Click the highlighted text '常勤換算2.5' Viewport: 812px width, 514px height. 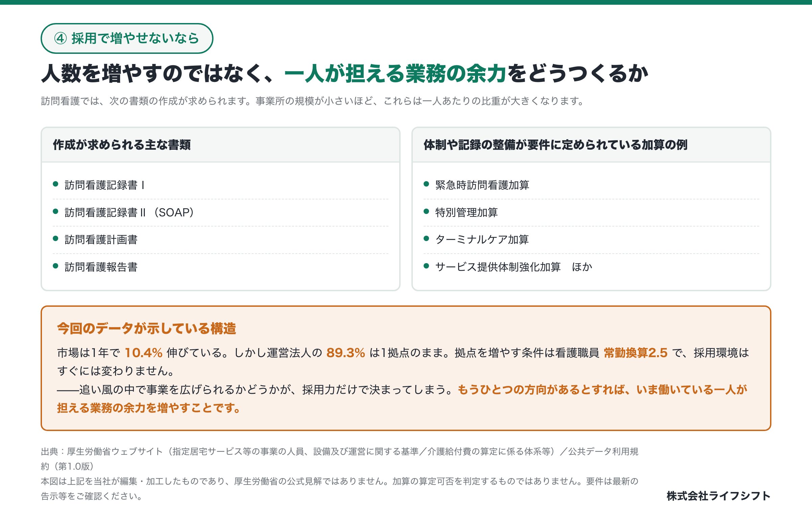coord(636,353)
